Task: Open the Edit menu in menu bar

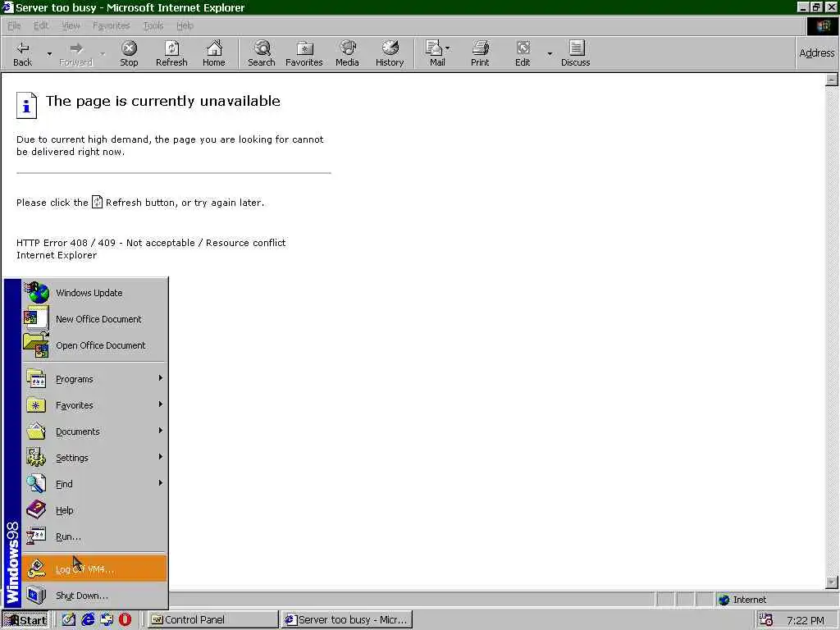Action: (x=41, y=25)
